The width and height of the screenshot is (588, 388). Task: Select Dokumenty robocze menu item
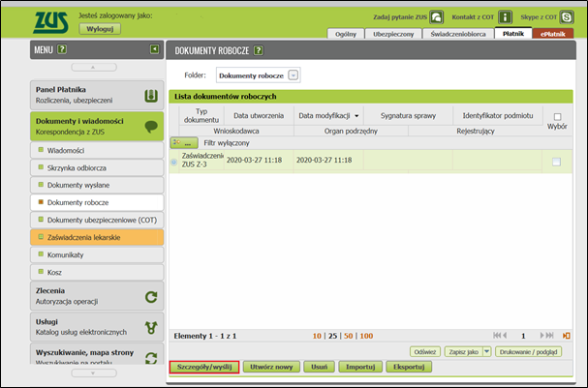click(x=97, y=202)
